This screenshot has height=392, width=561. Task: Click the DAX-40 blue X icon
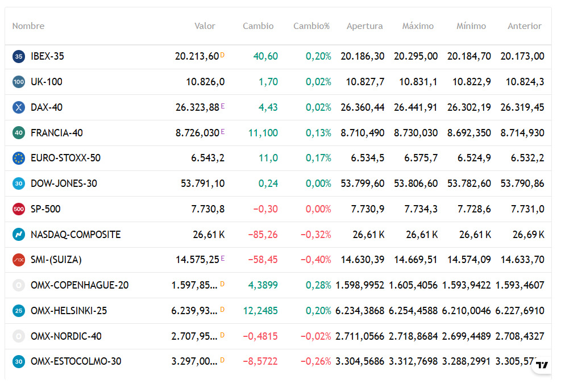click(x=19, y=107)
